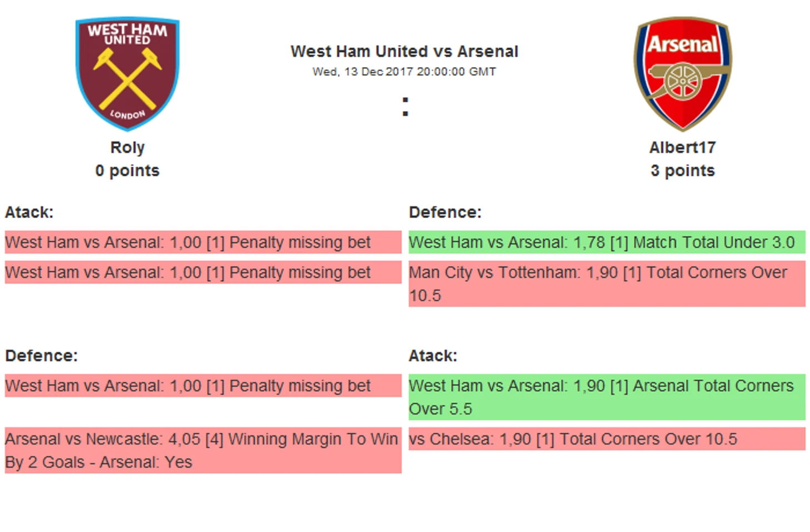This screenshot has height=532, width=810.
Task: Select the Man City vs Tottenham corners bet
Action: pos(607,284)
